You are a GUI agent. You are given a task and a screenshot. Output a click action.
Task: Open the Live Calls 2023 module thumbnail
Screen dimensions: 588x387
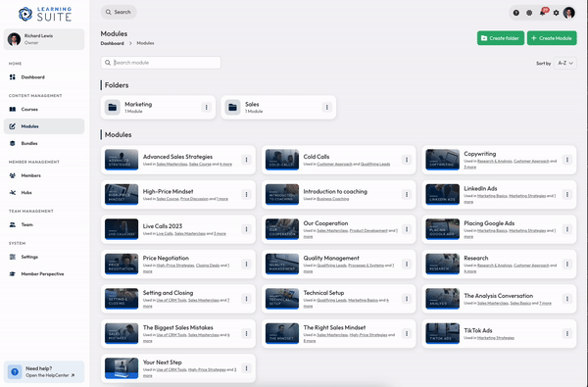(122, 229)
